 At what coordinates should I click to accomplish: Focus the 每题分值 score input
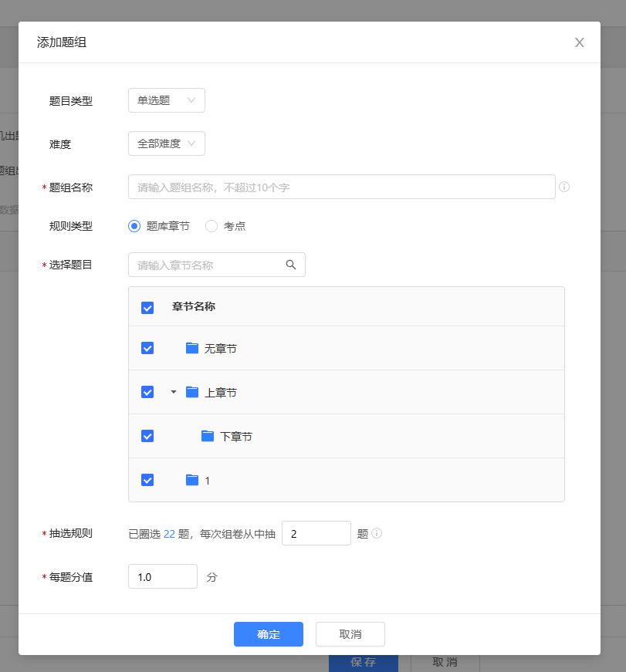click(163, 576)
